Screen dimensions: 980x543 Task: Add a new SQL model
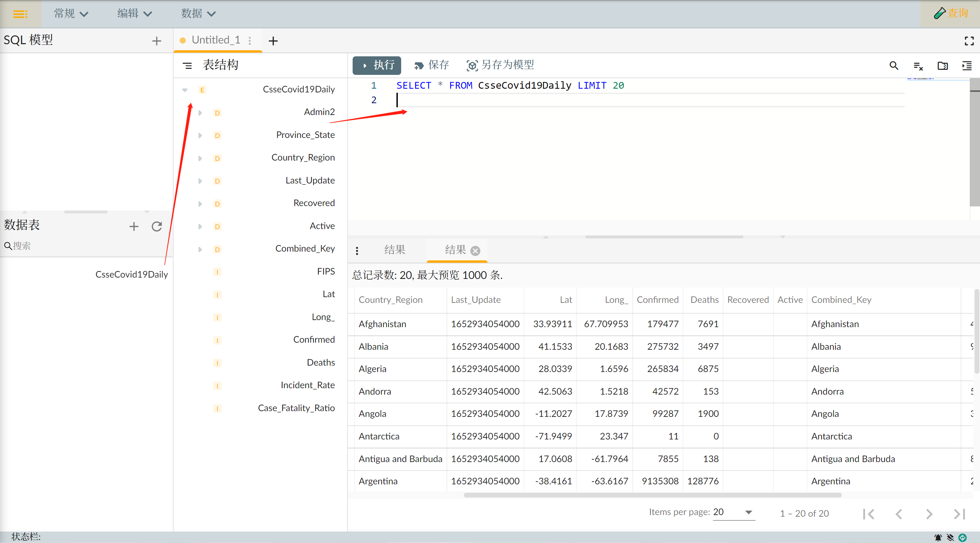[x=156, y=41]
